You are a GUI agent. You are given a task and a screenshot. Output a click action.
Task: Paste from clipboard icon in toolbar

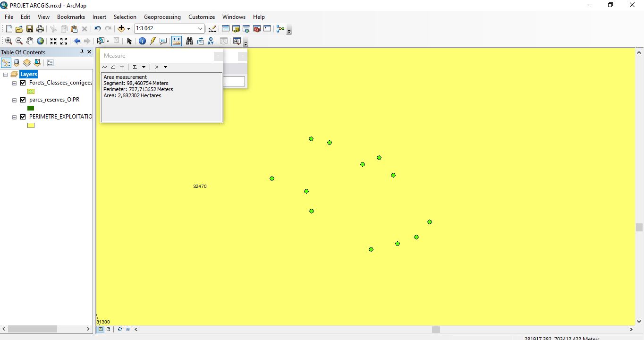[74, 29]
